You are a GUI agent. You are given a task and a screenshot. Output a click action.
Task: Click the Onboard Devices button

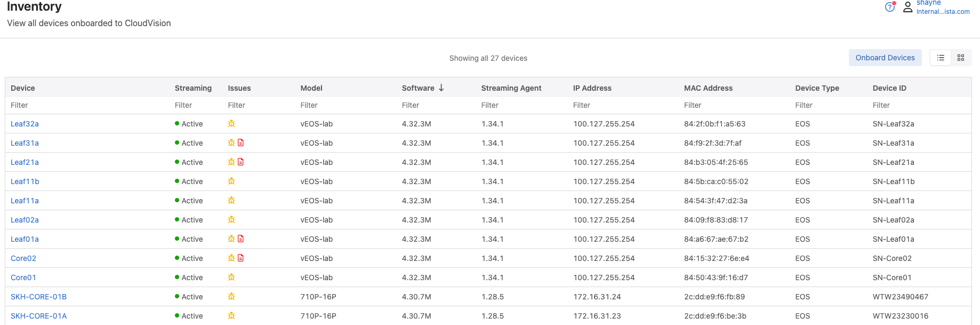(x=885, y=58)
